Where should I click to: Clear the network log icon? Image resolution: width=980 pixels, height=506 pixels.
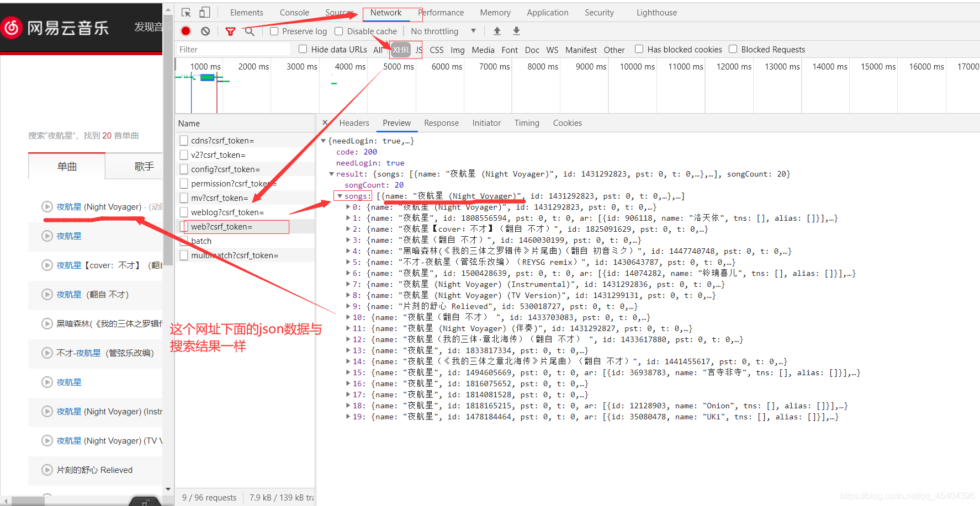(205, 31)
